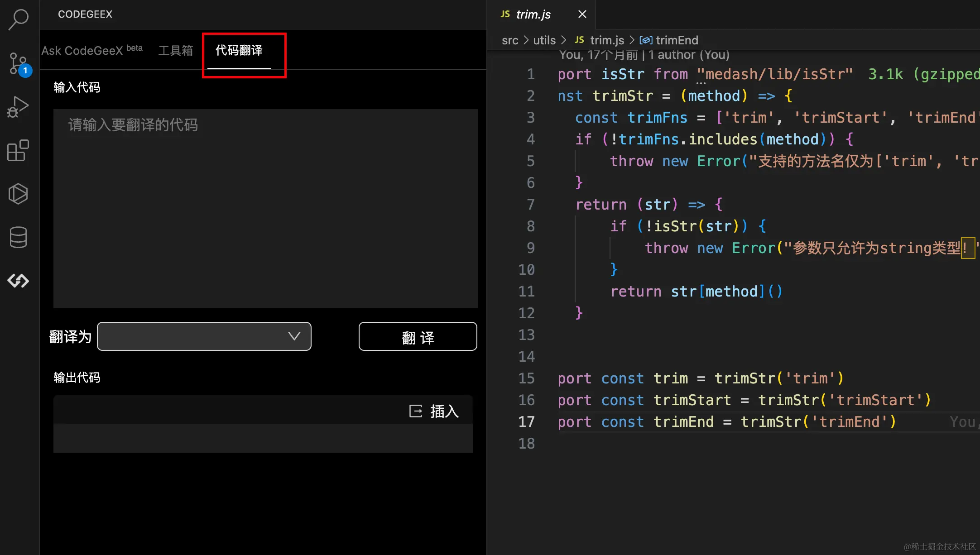The width and height of the screenshot is (980, 555).
Task: Expand the 翻译为 language dropdown
Action: pyautogui.click(x=204, y=336)
